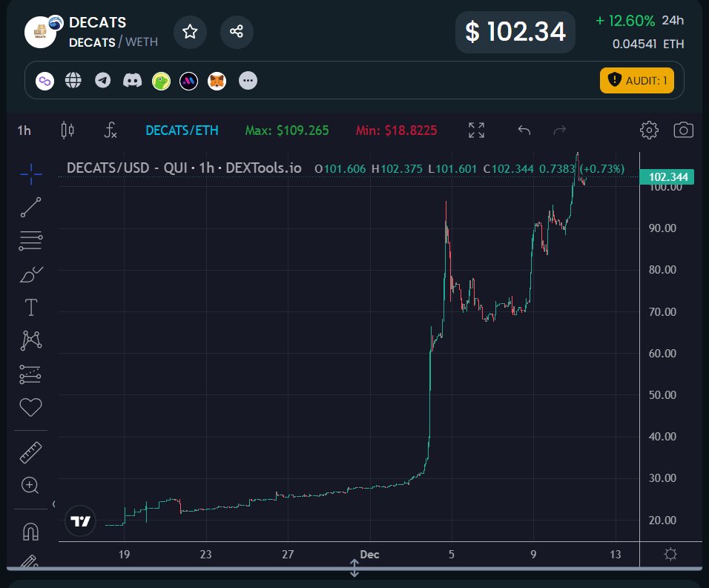Click the Min: $18.8225 label
The width and height of the screenshot is (709, 588).
(x=396, y=131)
